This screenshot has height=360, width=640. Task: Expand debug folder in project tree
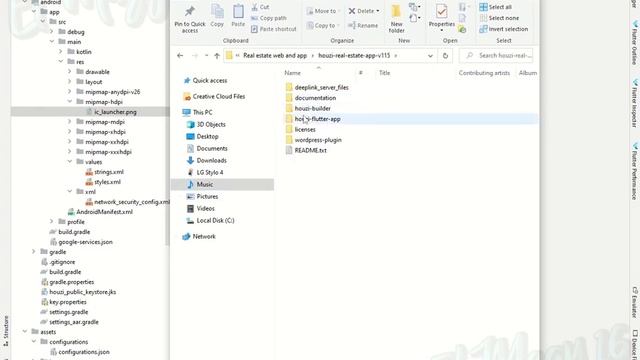pyautogui.click(x=51, y=31)
